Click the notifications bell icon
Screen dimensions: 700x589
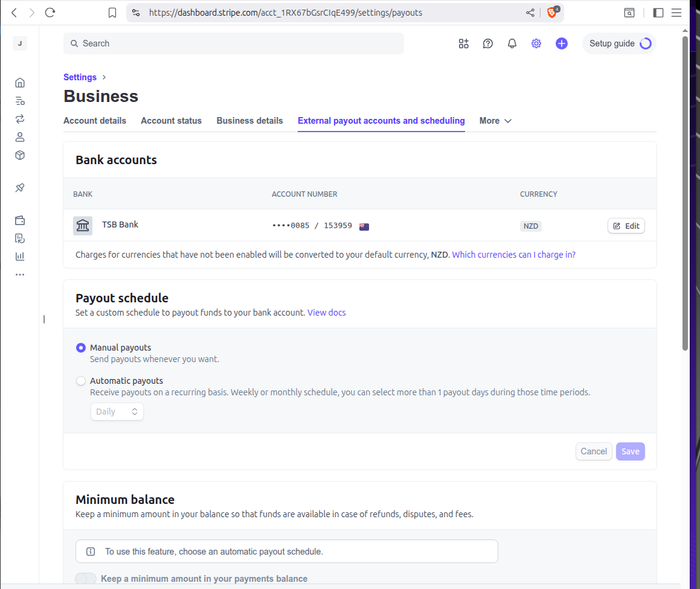pos(512,43)
